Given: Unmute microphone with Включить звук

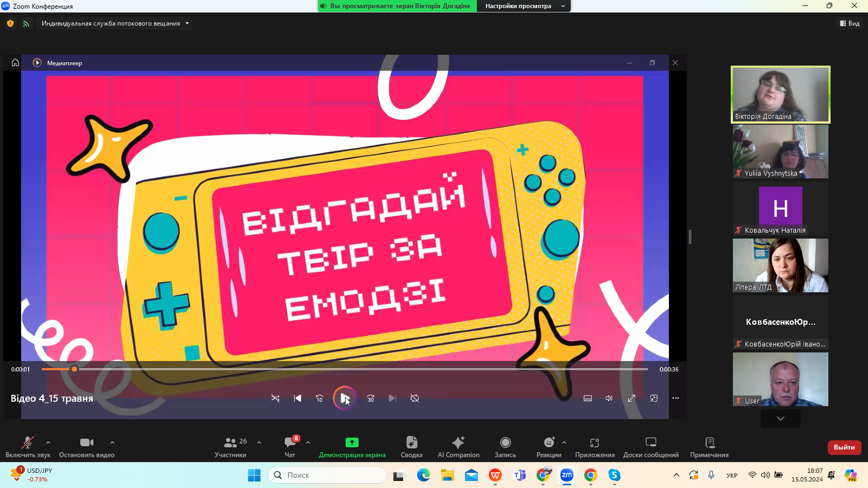Looking at the screenshot, I should tap(28, 447).
